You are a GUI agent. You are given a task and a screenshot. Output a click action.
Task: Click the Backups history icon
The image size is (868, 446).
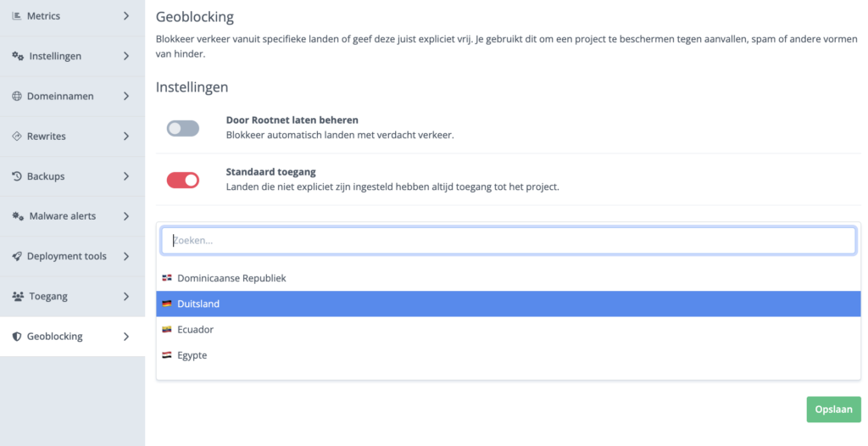[17, 176]
